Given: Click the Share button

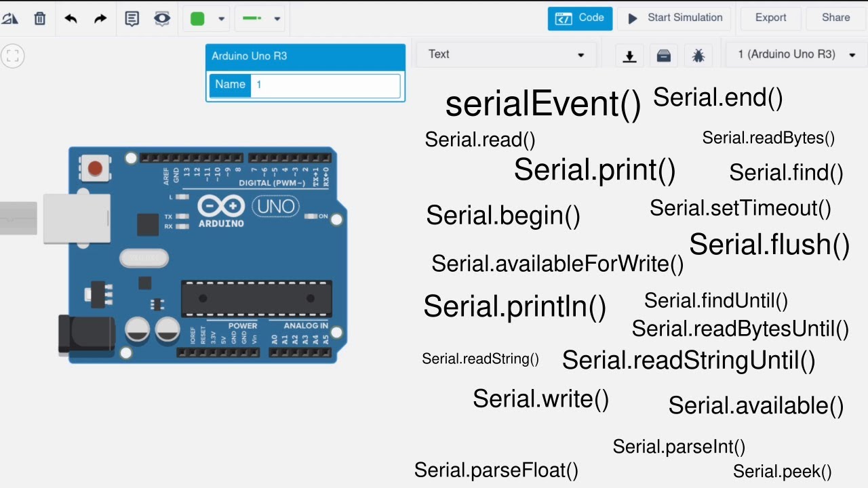Looking at the screenshot, I should point(835,18).
